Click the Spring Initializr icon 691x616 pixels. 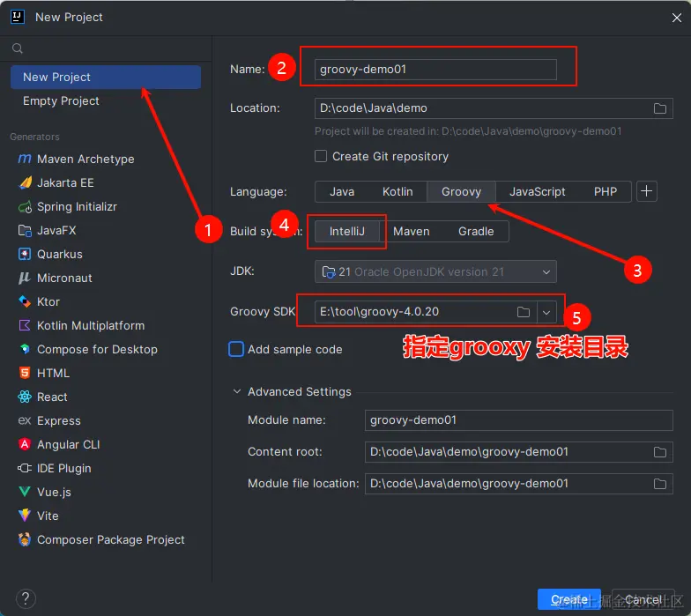(x=25, y=206)
